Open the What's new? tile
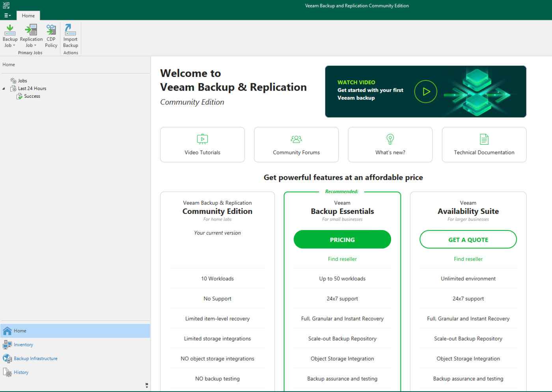 (390, 145)
